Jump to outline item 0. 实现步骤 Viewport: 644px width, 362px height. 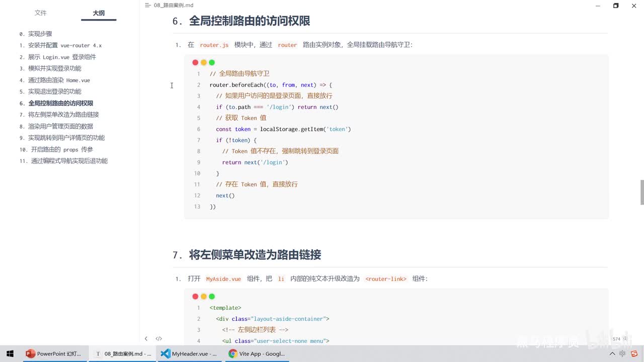point(36,34)
